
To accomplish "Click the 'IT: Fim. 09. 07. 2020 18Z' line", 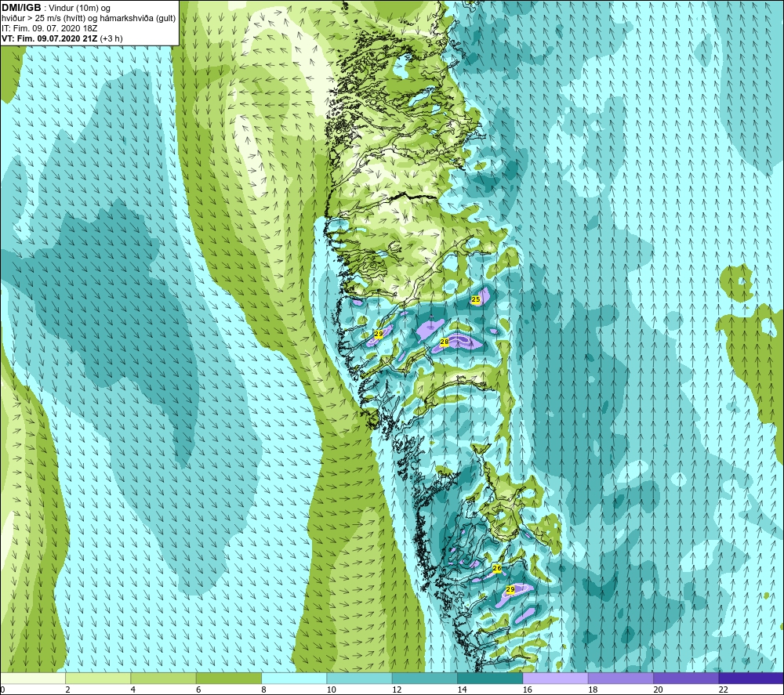I will click(49, 28).
